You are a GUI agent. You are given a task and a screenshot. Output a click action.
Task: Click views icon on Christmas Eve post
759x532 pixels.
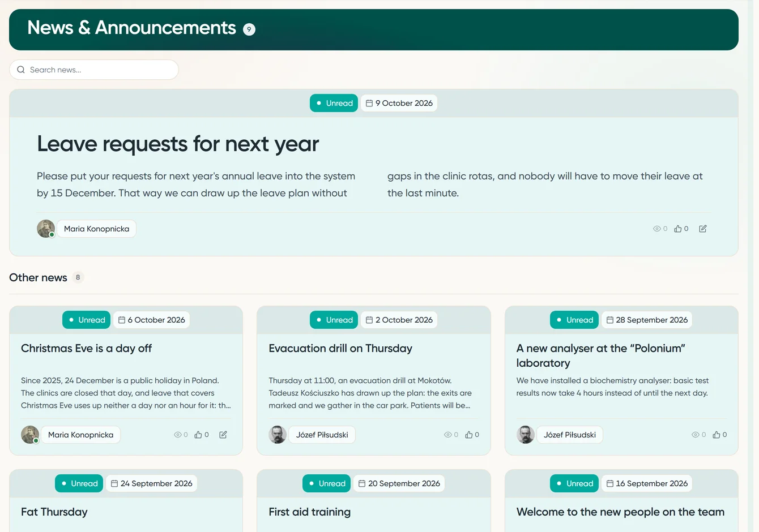178,435
